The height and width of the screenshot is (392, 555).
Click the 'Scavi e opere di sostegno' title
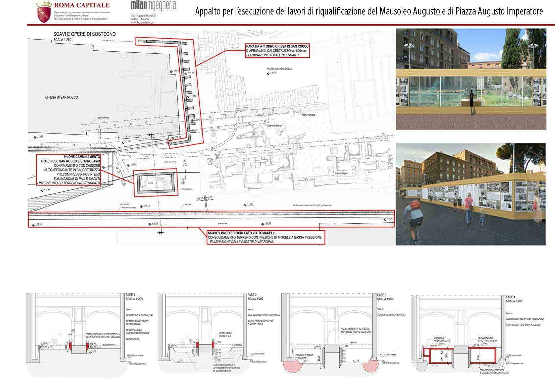pyautogui.click(x=84, y=34)
